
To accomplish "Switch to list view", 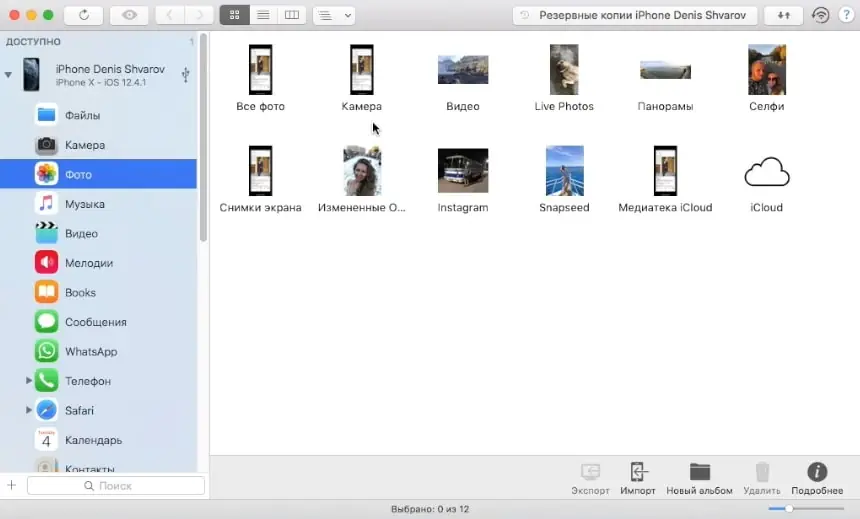I will (x=263, y=15).
